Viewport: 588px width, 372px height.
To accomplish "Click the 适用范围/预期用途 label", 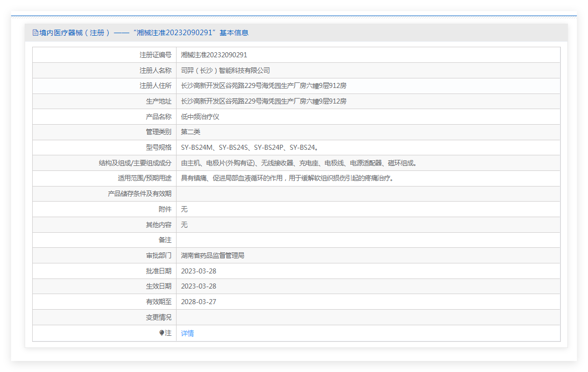I will 144,178.
